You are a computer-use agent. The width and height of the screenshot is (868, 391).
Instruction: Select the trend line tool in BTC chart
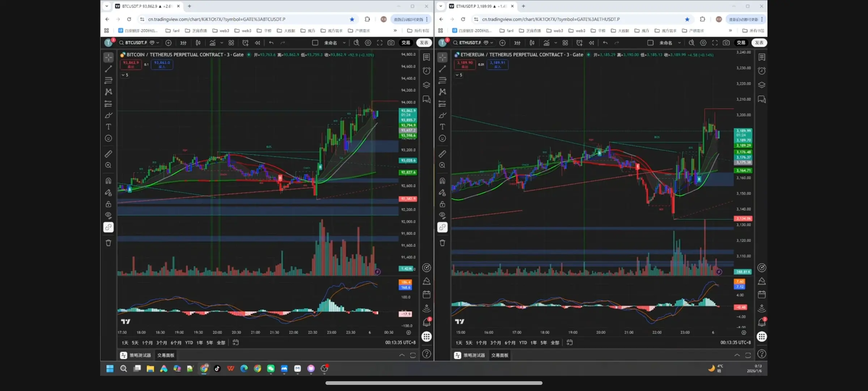tap(108, 68)
